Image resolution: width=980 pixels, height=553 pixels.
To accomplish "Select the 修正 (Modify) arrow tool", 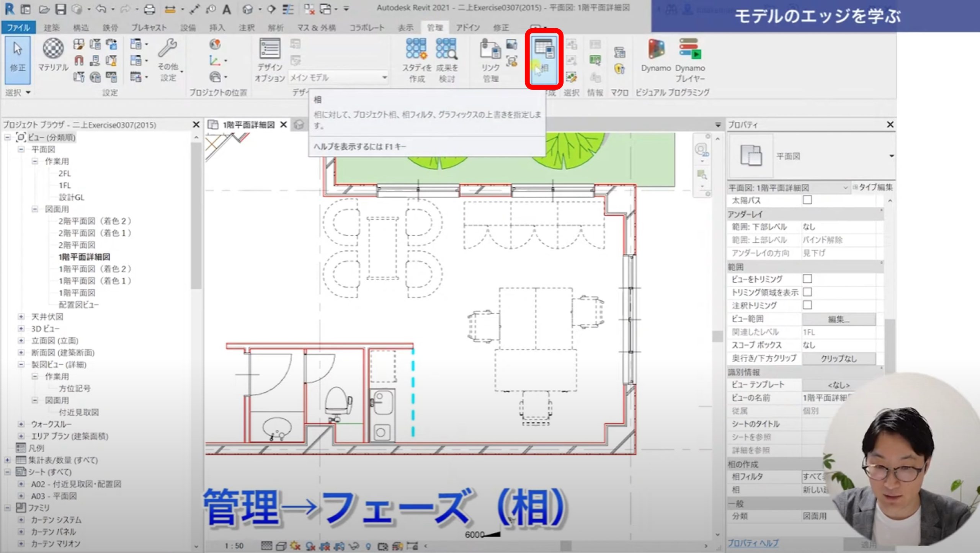I will [18, 57].
